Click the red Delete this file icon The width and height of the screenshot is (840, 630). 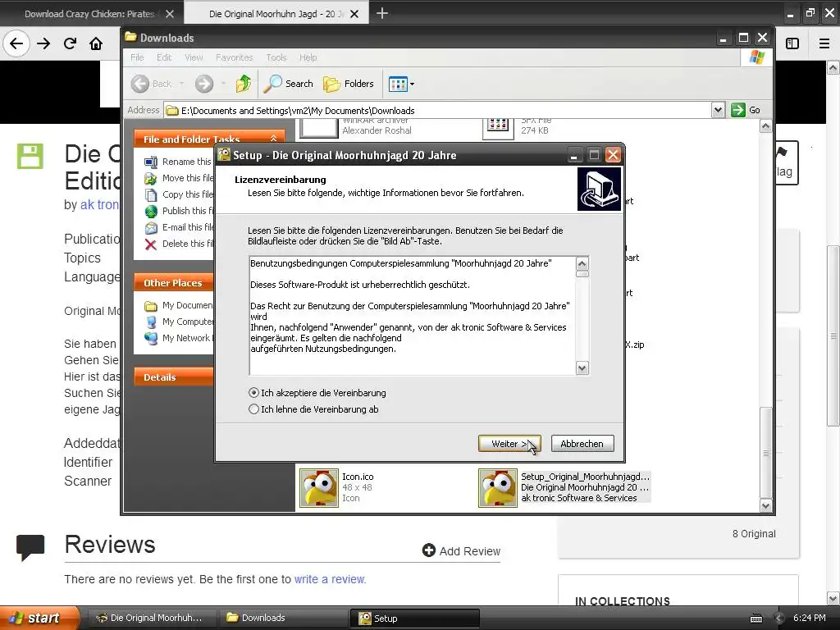(x=151, y=244)
